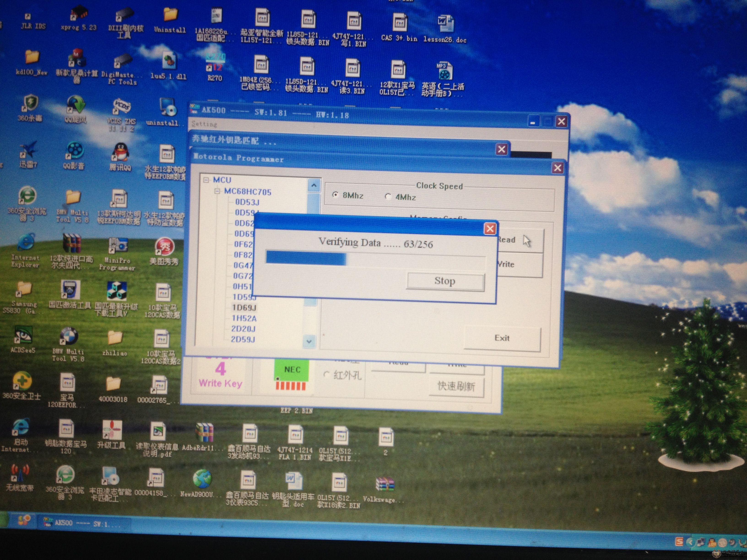Open 升级工具 upgrade tool icon

coord(111,435)
